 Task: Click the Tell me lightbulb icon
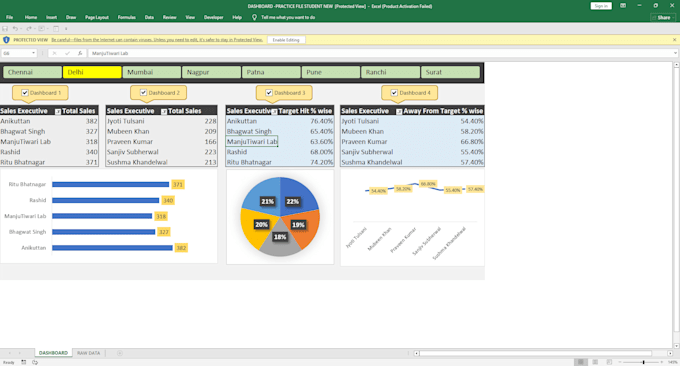click(x=254, y=17)
